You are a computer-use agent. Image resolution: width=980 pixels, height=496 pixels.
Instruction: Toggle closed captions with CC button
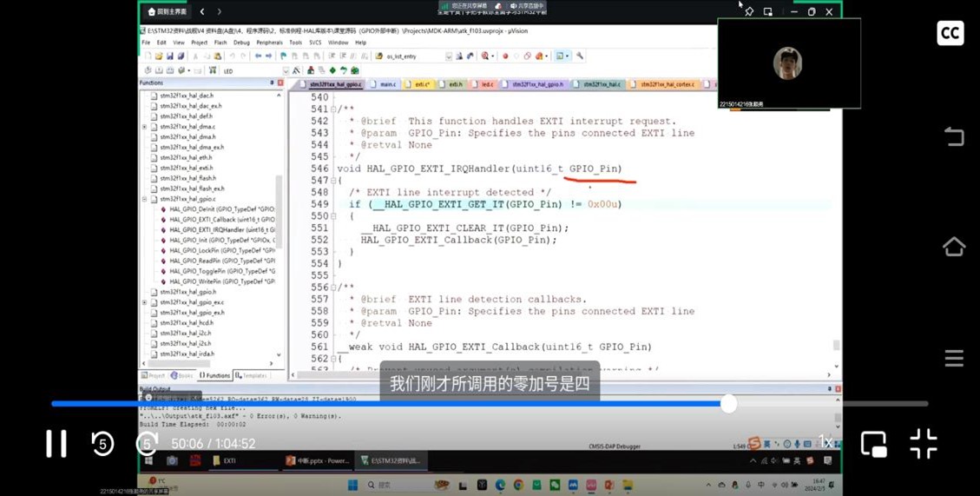(x=950, y=34)
